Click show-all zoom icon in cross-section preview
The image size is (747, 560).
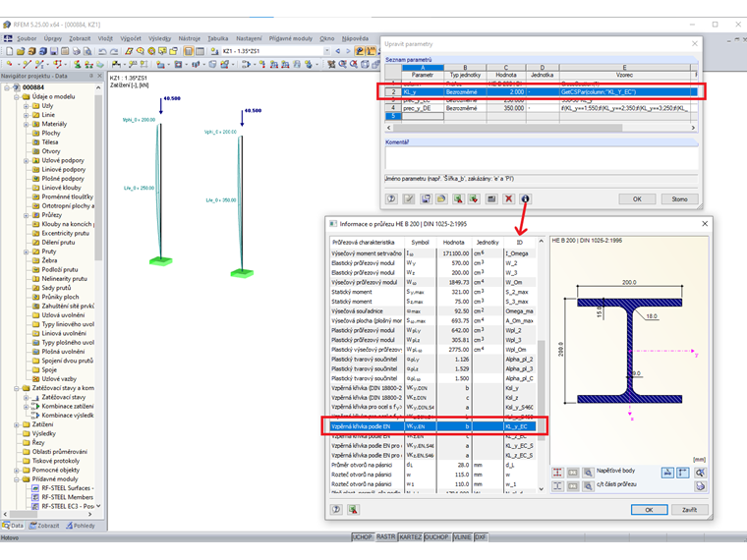(x=700, y=473)
